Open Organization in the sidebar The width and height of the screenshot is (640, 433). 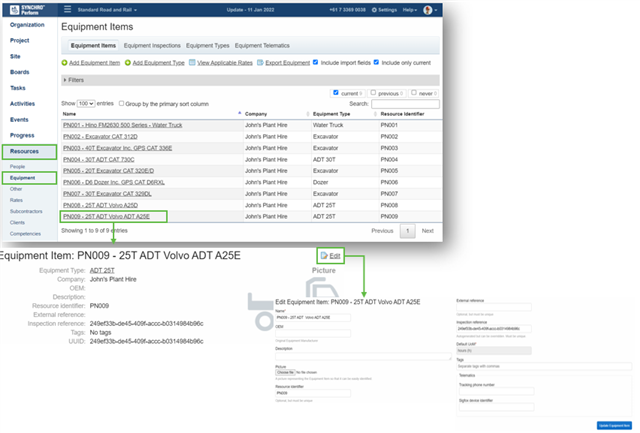27,25
